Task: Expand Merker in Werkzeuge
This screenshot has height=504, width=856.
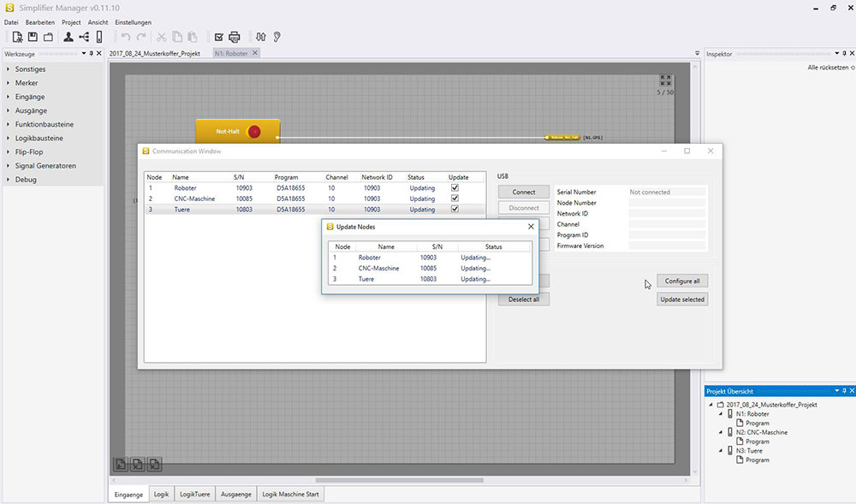Action: coord(9,83)
